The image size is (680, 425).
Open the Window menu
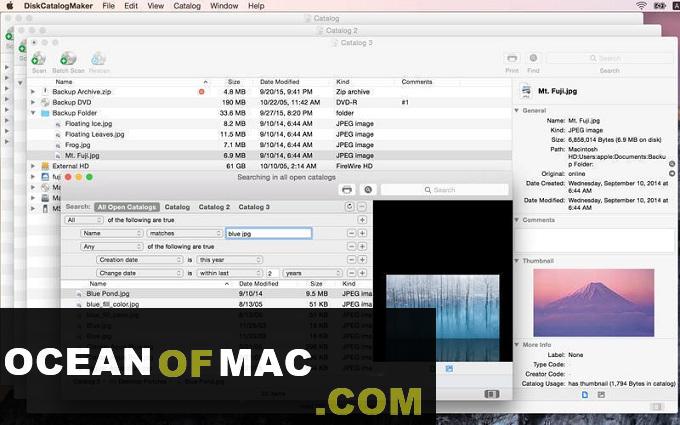click(224, 6)
